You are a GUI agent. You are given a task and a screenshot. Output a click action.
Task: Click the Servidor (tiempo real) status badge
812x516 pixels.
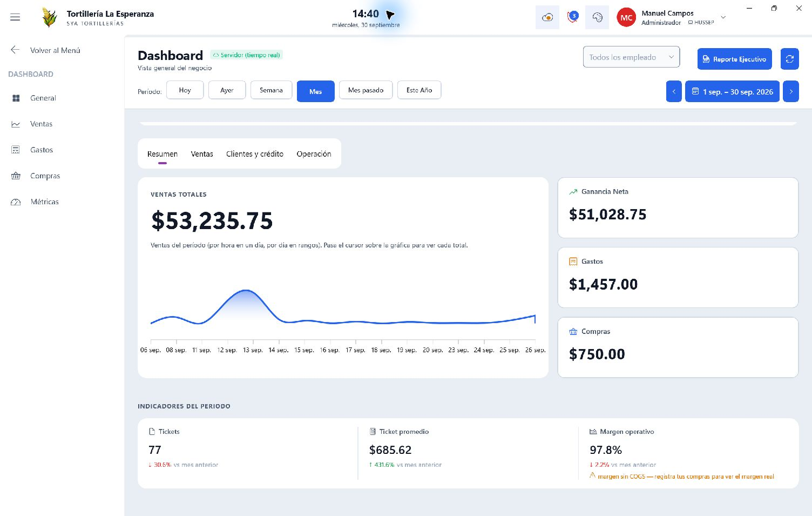point(247,55)
